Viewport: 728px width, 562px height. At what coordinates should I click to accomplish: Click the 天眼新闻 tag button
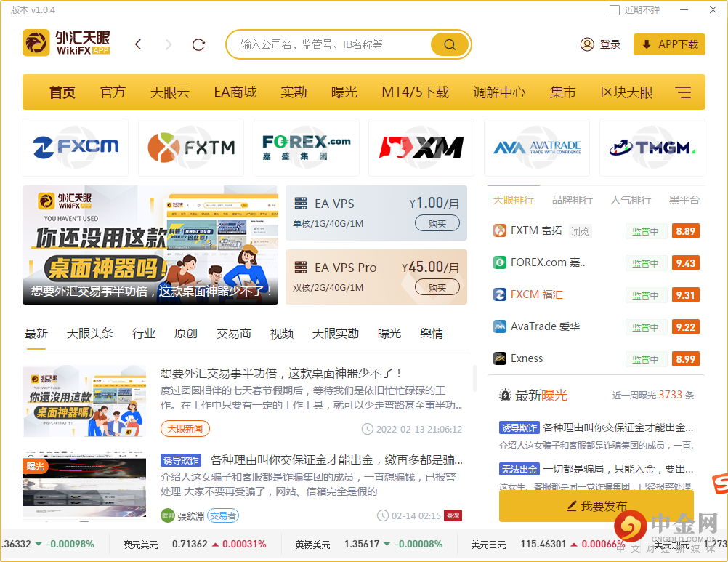tap(185, 428)
